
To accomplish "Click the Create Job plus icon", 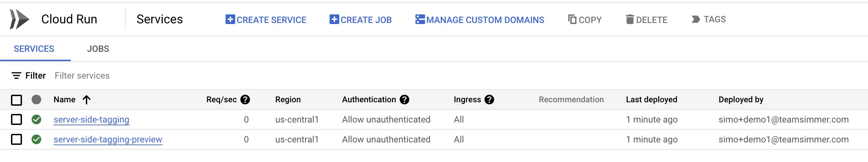I will pyautogui.click(x=334, y=20).
